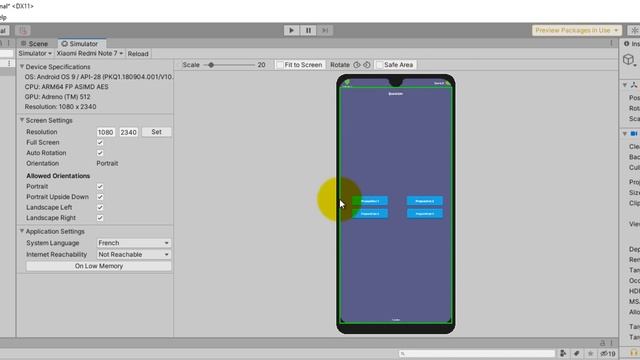Click the Orientation value Portrait
Viewport: 640px width, 360px height.
point(107,163)
